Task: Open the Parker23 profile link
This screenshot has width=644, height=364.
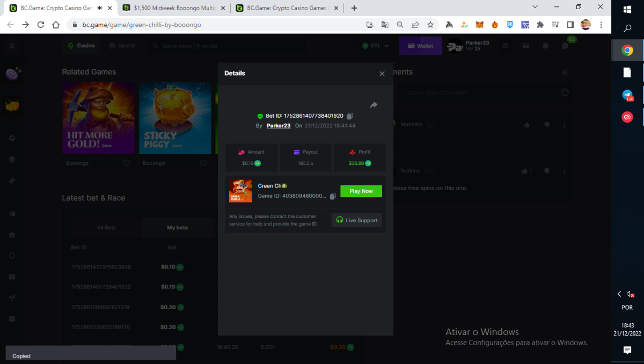Action: [279, 126]
